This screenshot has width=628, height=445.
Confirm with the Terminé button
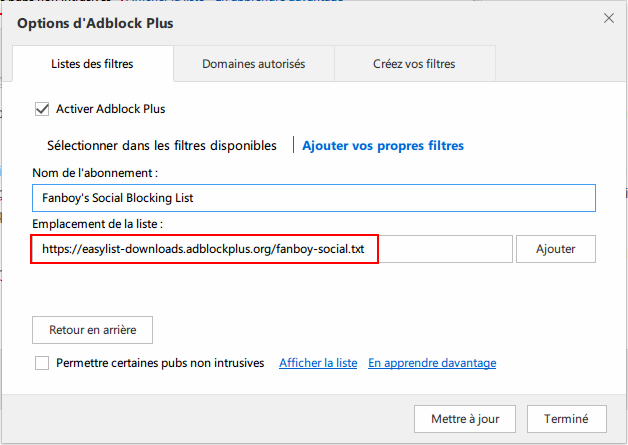click(x=566, y=419)
